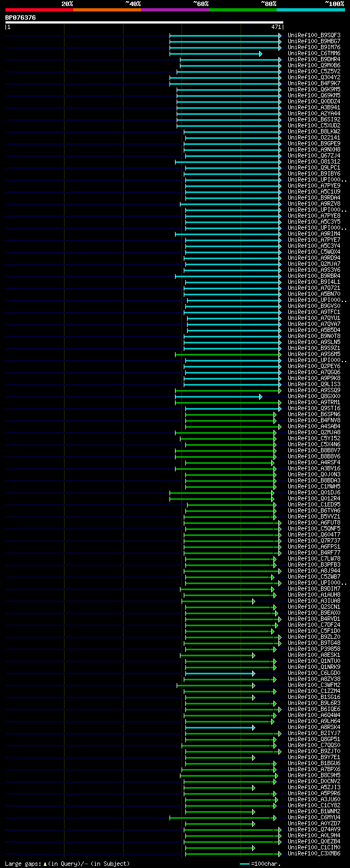The image size is (350, 868).
Task: Open hit UniRef100_C3WFM2
Action: click(314, 685)
